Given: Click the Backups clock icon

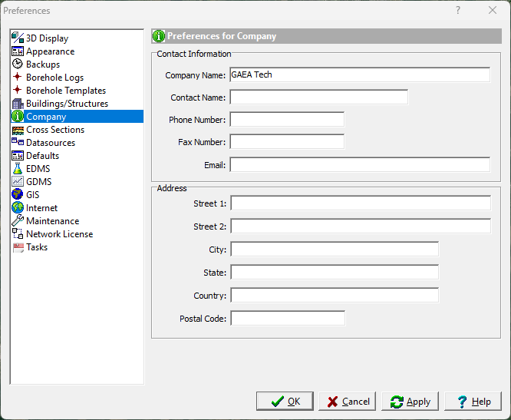Looking at the screenshot, I should (x=18, y=64).
